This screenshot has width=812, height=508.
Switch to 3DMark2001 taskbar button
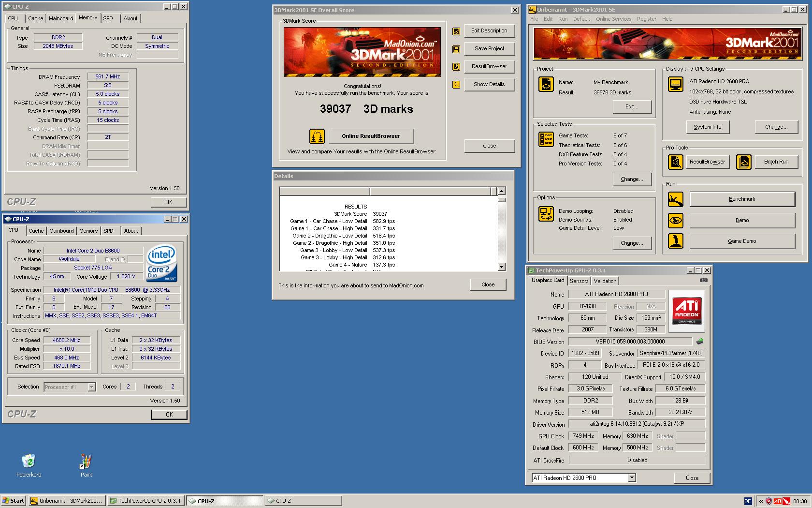(x=67, y=501)
